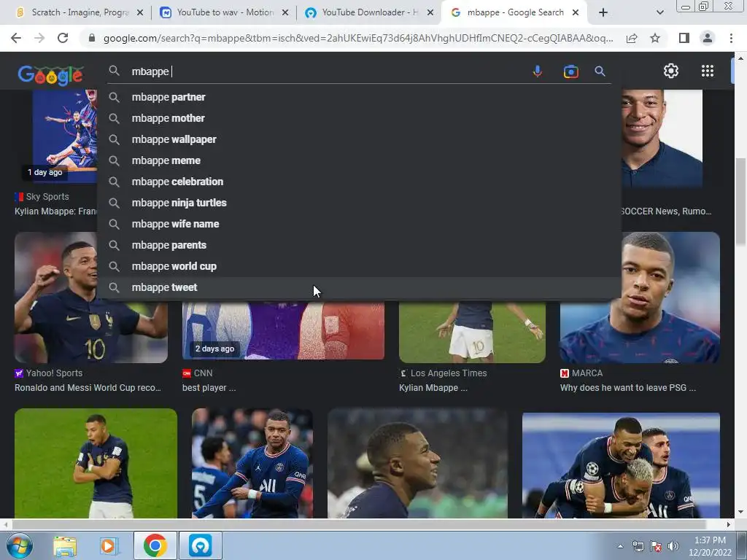Open the 'best player ...' CNN caption
747x560 pixels.
click(209, 388)
